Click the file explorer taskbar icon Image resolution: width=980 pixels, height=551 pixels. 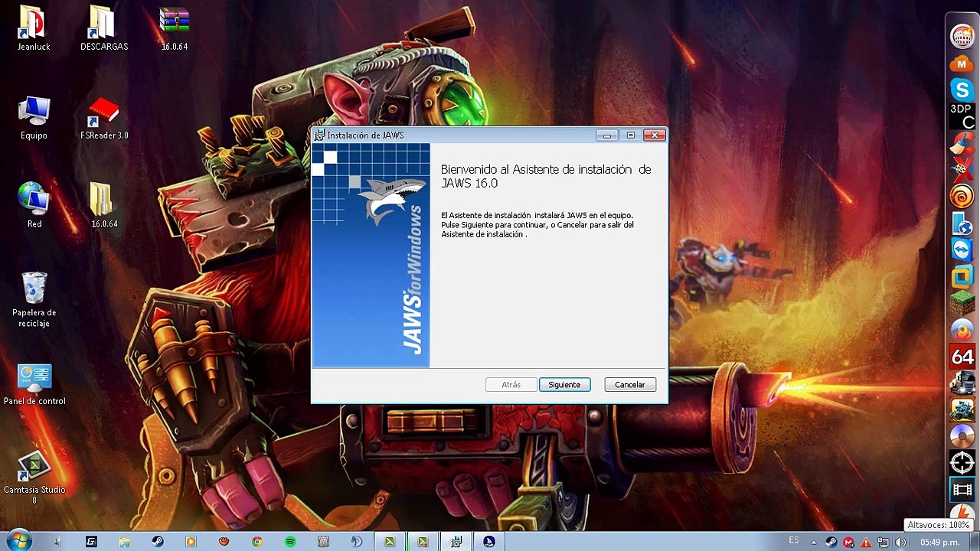(124, 542)
